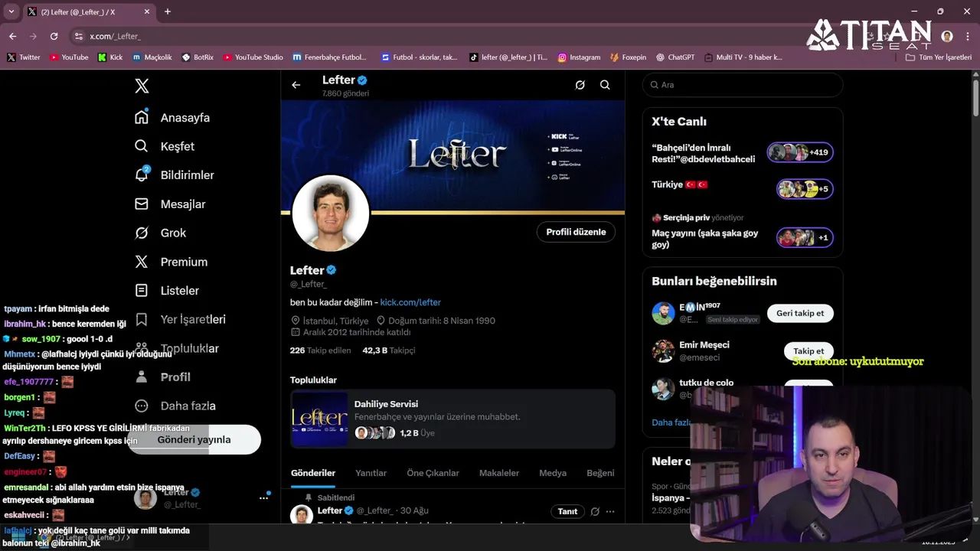View site info icon in address bar

(78, 36)
